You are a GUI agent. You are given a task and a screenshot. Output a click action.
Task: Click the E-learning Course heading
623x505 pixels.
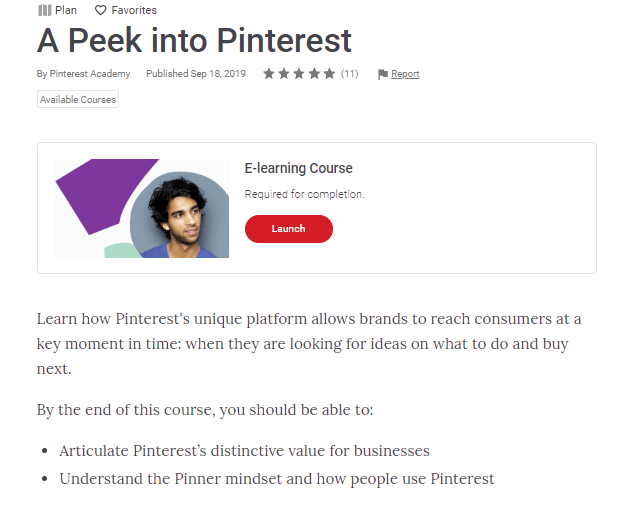(298, 168)
